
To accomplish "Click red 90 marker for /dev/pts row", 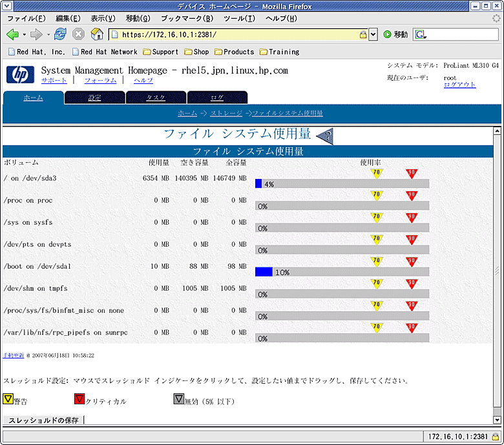I will [412, 240].
